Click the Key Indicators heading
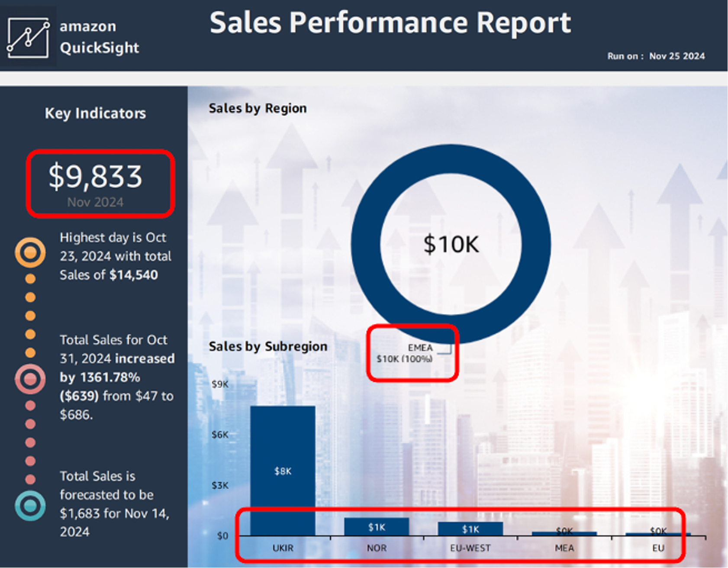 coord(95,113)
